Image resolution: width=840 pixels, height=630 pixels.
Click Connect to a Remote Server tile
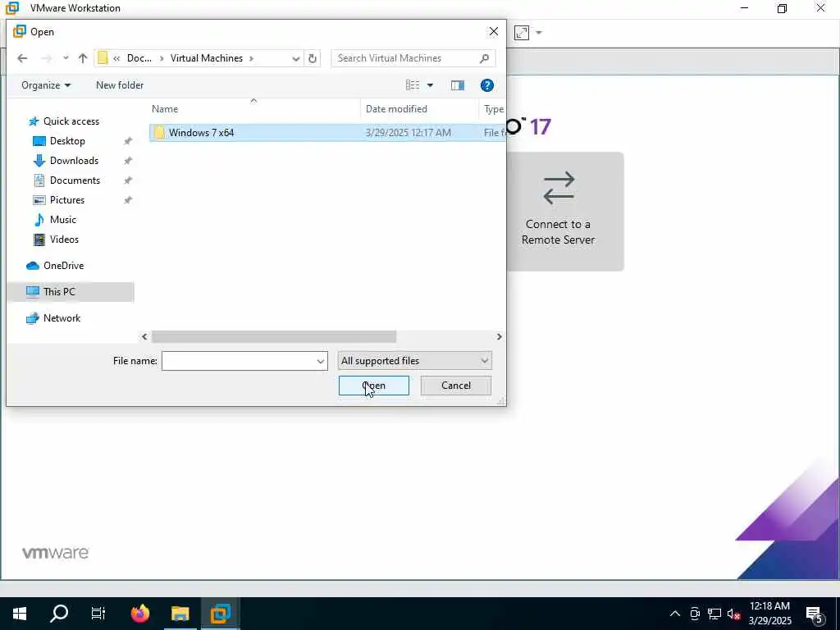[565, 212]
